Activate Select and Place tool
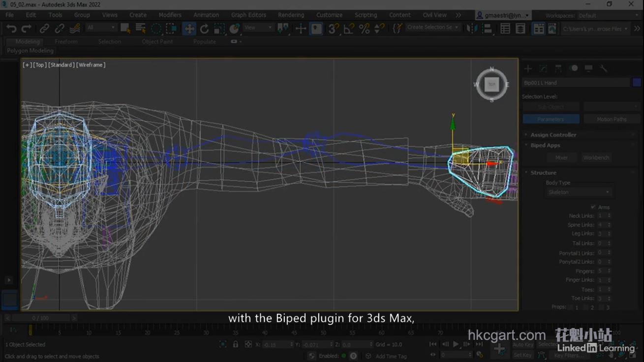This screenshot has height=362, width=644. click(235, 29)
